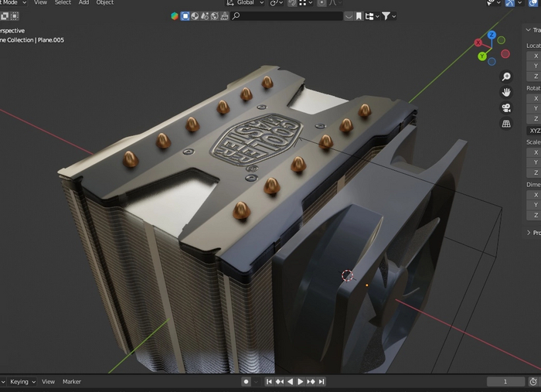Click the pan view hand icon

506,91
